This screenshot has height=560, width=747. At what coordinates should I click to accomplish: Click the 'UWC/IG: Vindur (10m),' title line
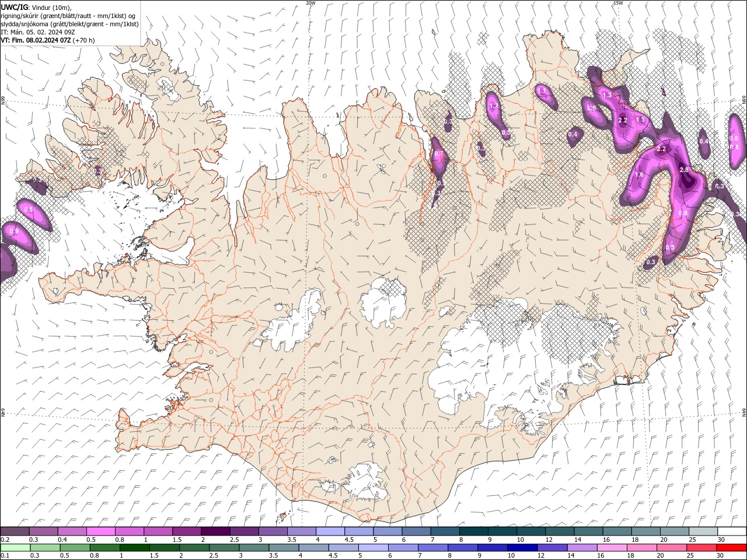pyautogui.click(x=36, y=7)
